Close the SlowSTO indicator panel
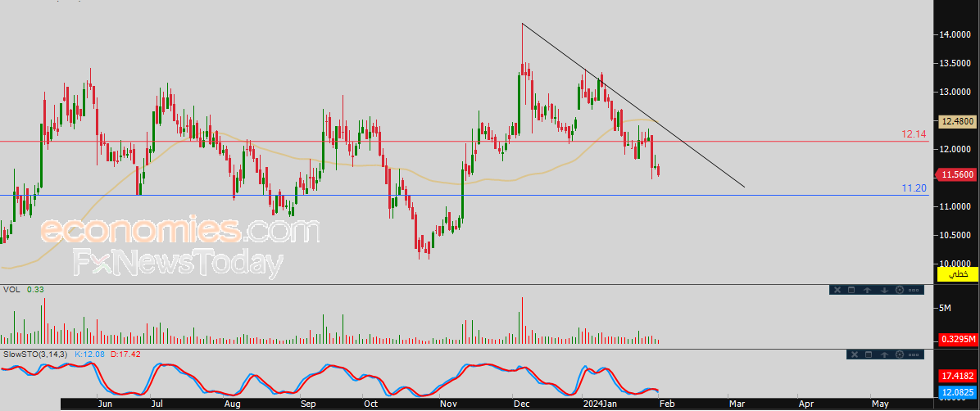Screen dimensions: 980x411 (855, 355)
